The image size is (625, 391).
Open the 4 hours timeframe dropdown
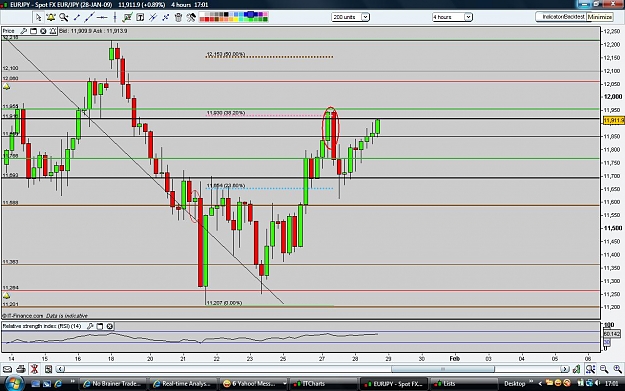click(x=452, y=17)
